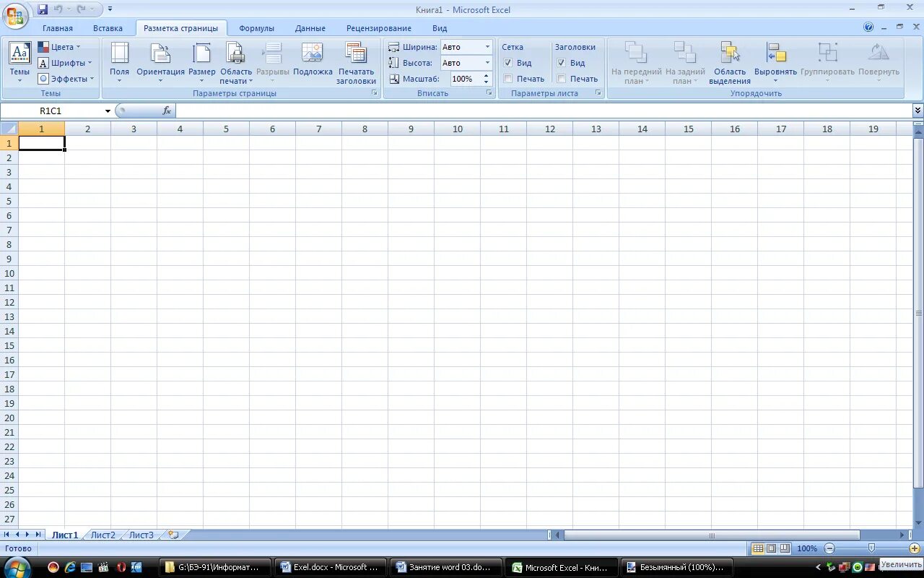Click the zoom slider handle

pyautogui.click(x=871, y=548)
